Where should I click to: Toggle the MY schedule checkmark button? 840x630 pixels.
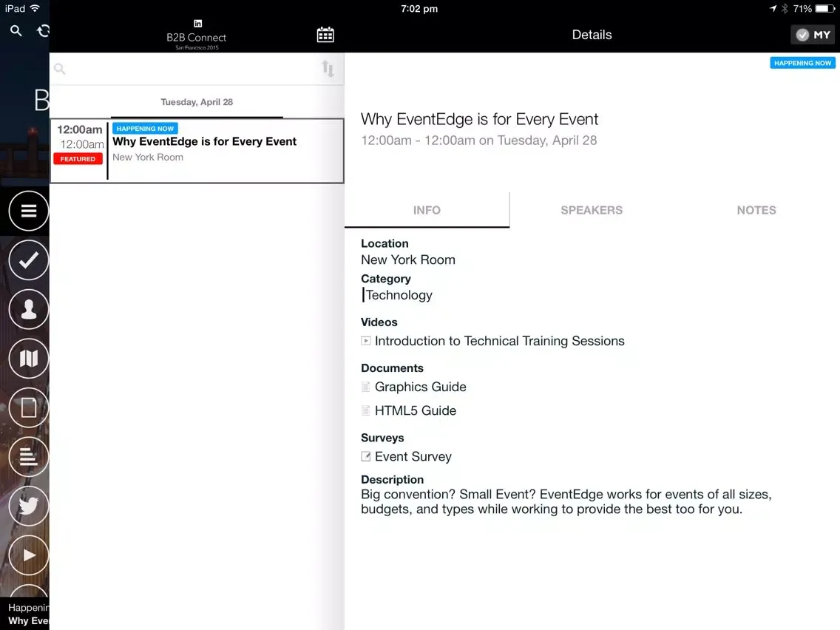coord(813,35)
